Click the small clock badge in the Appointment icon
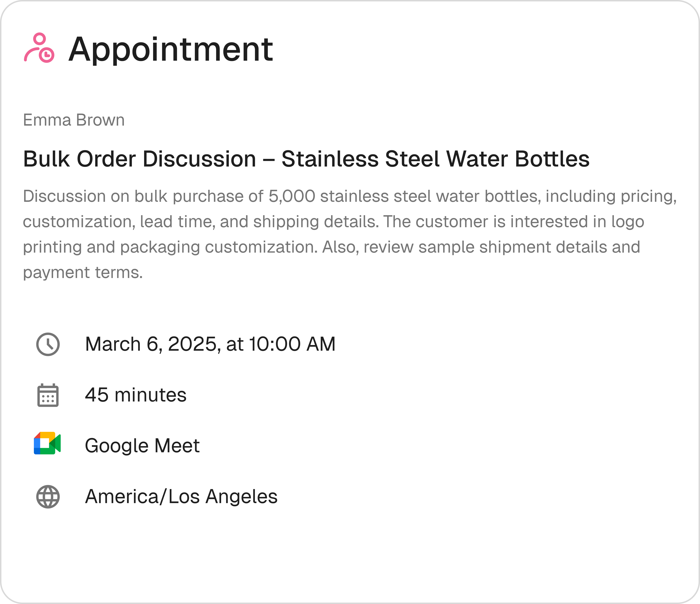700x604 pixels. point(47,55)
